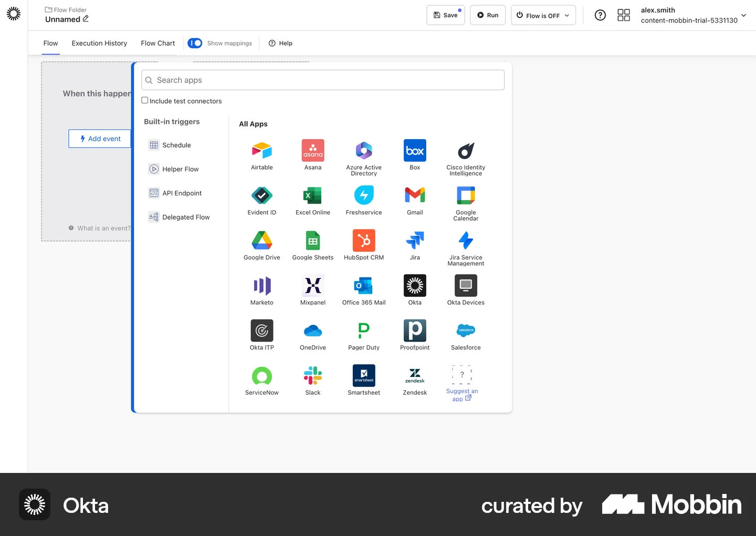This screenshot has height=536, width=756.
Task: Toggle the Show mappings switch
Action: (x=195, y=43)
